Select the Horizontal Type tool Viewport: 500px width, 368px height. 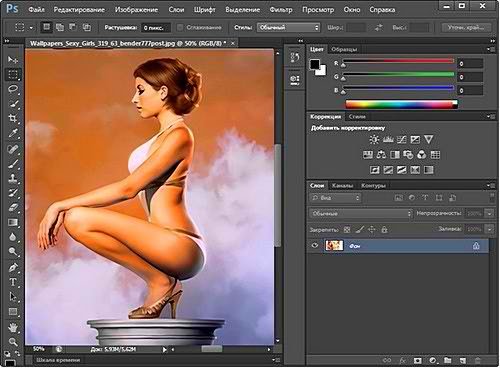(13, 282)
